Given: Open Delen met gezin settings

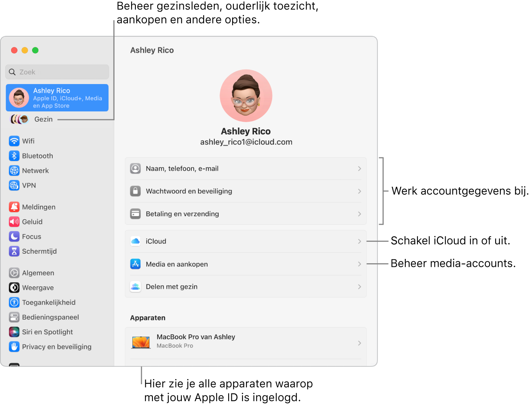Looking at the screenshot, I should (x=246, y=287).
